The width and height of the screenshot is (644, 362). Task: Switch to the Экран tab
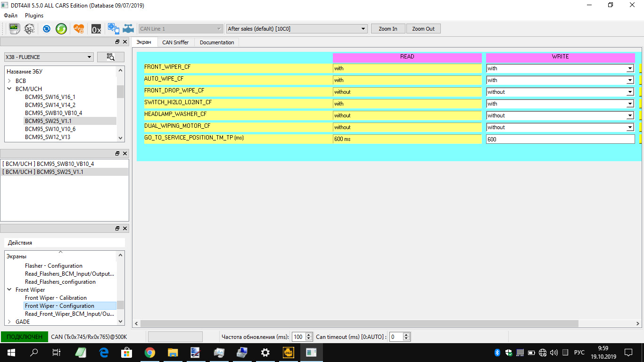[x=144, y=42]
